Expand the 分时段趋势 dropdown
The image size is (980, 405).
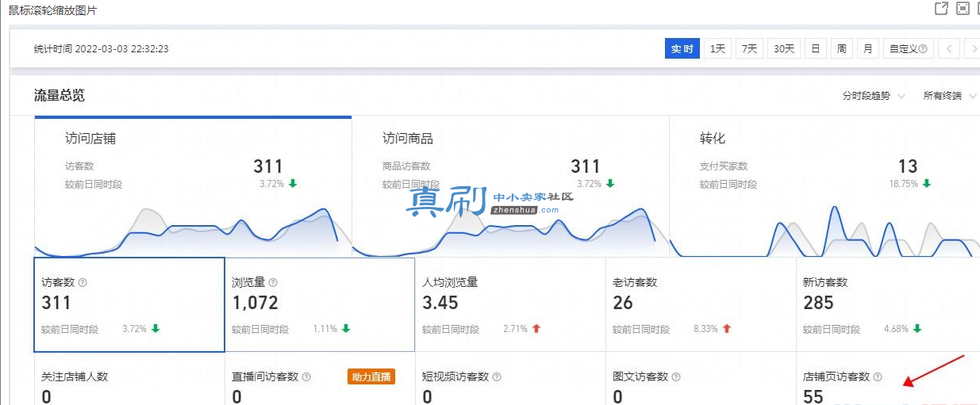click(874, 96)
